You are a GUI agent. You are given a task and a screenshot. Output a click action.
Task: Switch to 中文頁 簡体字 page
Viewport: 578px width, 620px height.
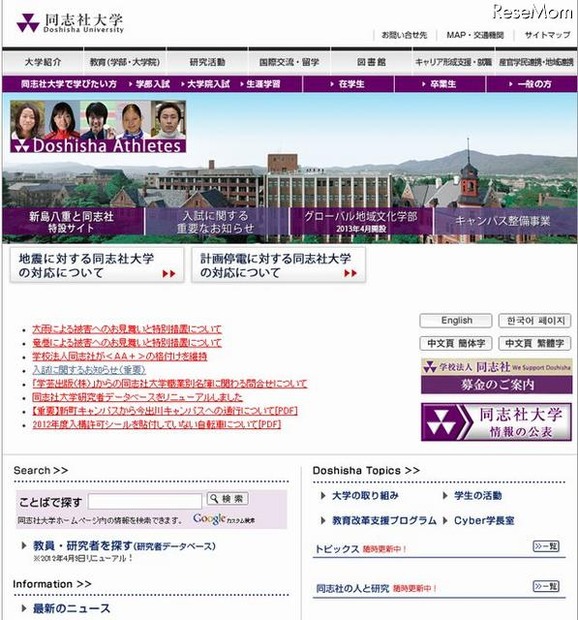456,343
